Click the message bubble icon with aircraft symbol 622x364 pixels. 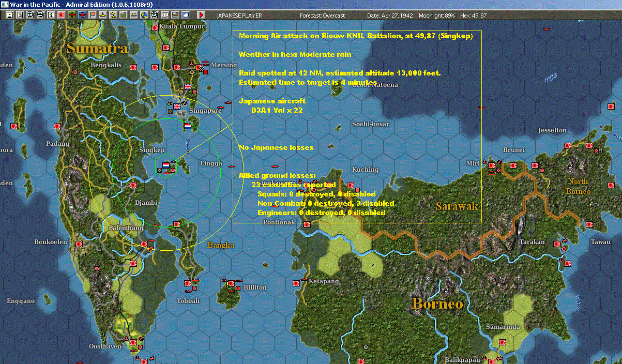point(31,15)
